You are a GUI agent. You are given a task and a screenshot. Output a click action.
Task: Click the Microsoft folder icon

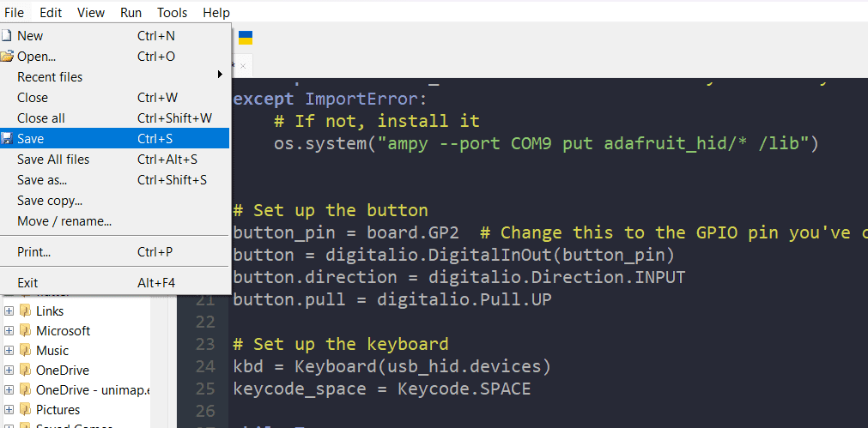tap(25, 331)
